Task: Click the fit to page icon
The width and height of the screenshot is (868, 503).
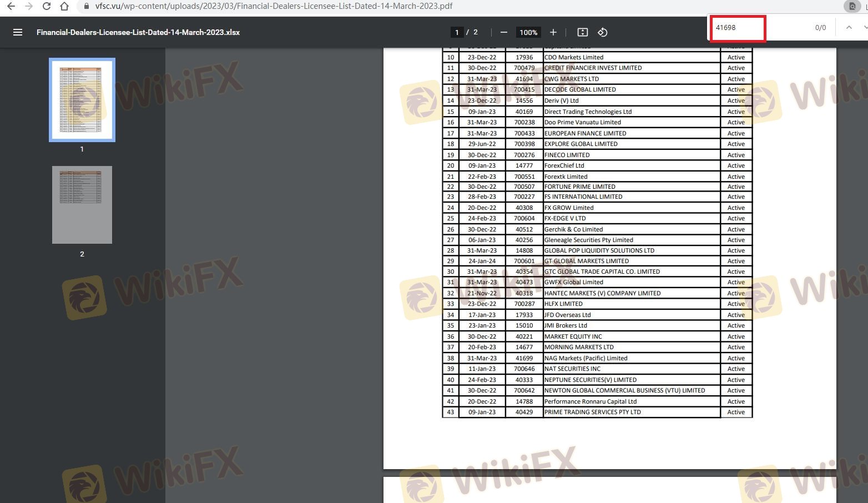Action: tap(582, 32)
